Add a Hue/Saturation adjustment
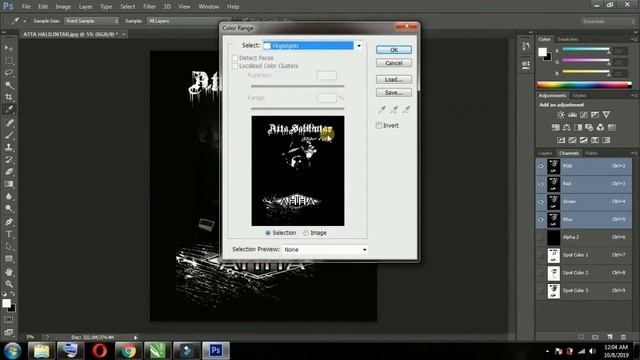The image size is (640, 360). pos(556,127)
